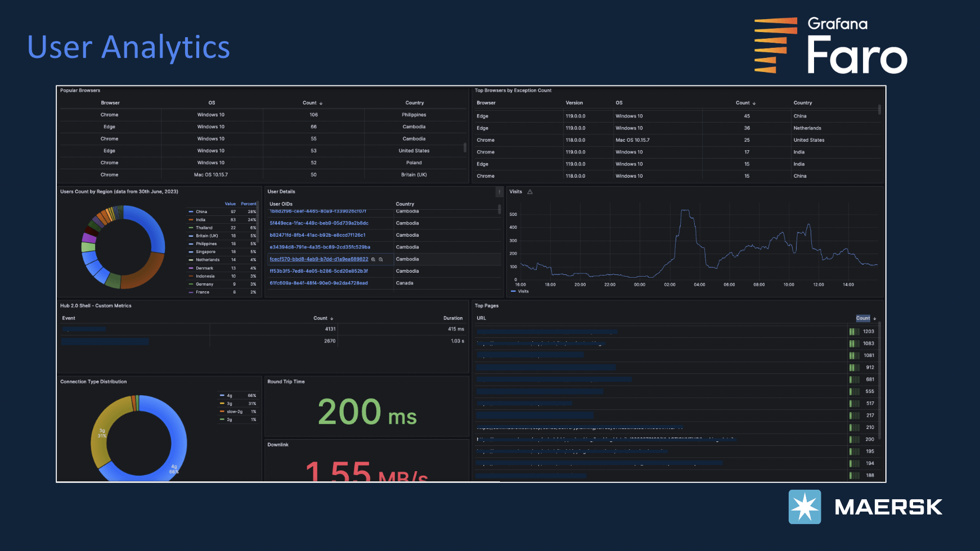Click filter-out-value magnifier icon beside fcecf570 OID
Screen dimensions: 980x551
pos(381,260)
